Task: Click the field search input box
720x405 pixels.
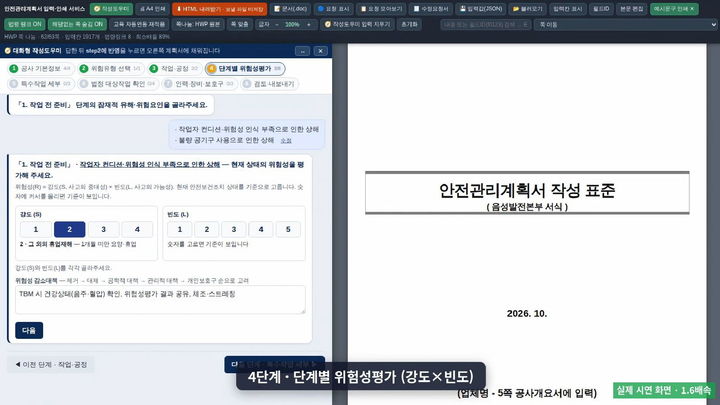Action: 485,24
